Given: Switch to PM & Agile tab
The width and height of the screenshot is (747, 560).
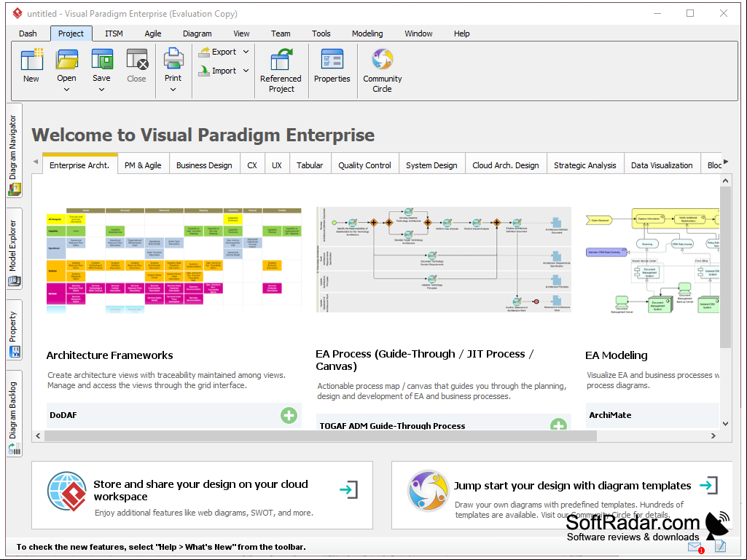Looking at the screenshot, I should (143, 165).
